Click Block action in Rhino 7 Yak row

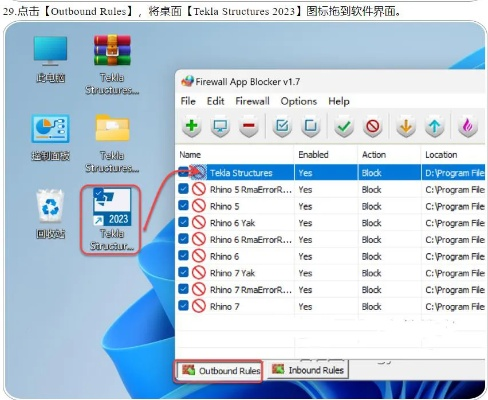371,273
